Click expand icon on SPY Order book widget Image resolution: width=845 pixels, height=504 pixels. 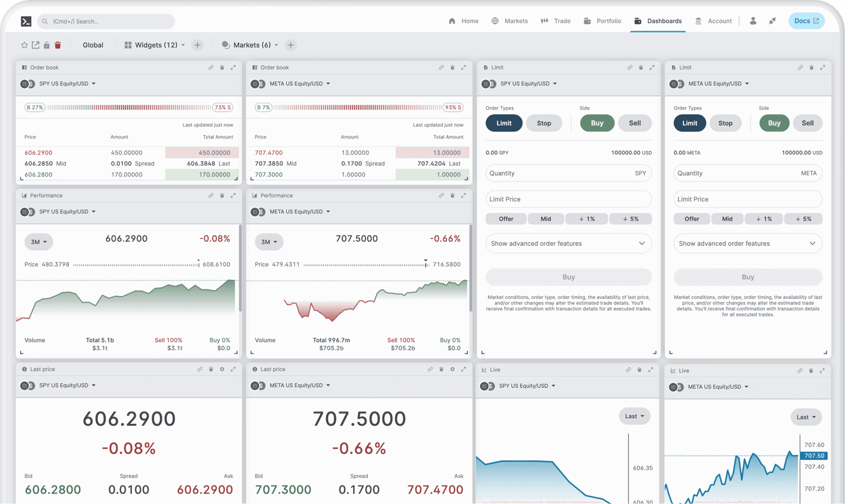pos(233,67)
